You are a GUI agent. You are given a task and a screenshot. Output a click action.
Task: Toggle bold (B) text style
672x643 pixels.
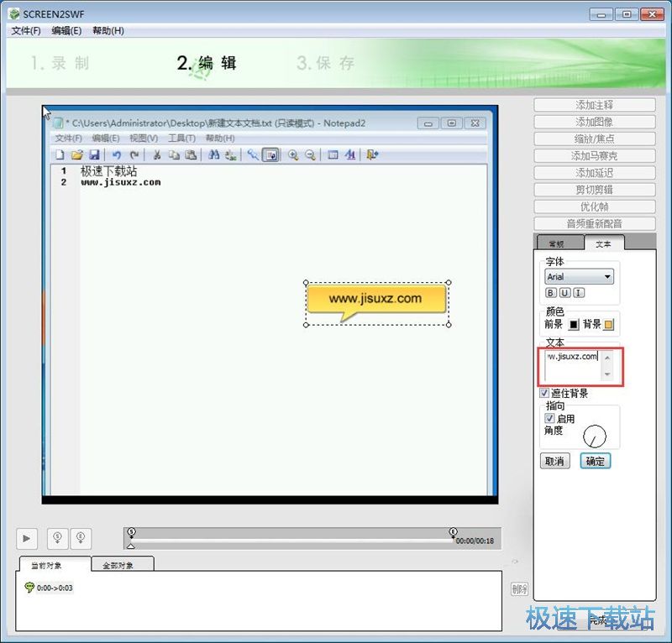[551, 293]
